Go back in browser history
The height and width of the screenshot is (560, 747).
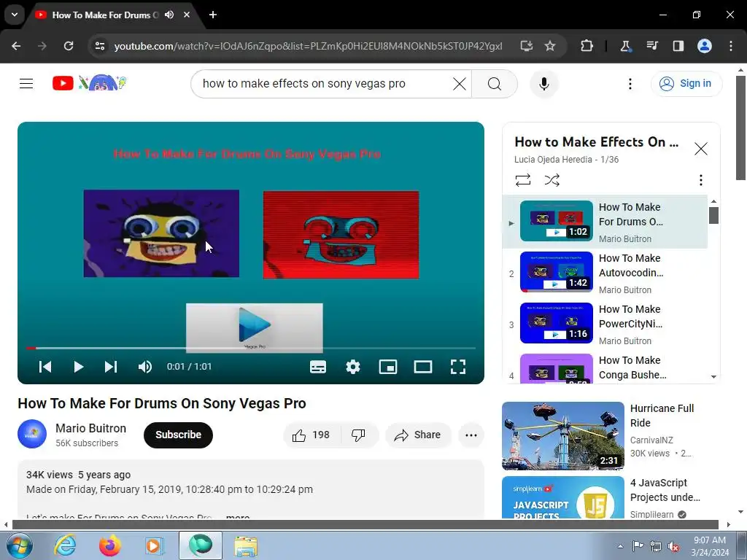click(x=16, y=46)
